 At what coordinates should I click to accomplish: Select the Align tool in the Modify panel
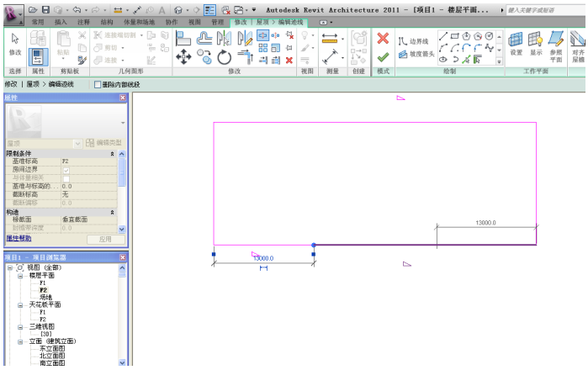(x=183, y=38)
